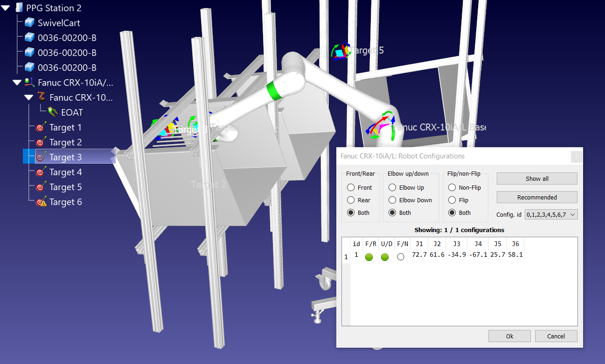Select the Non-Flip radio option

point(452,188)
